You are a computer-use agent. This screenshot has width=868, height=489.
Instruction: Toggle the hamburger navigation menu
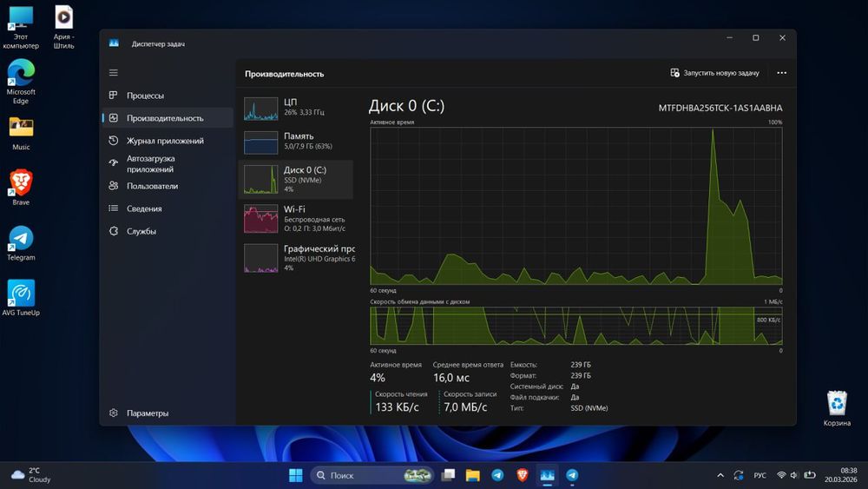[x=114, y=73]
